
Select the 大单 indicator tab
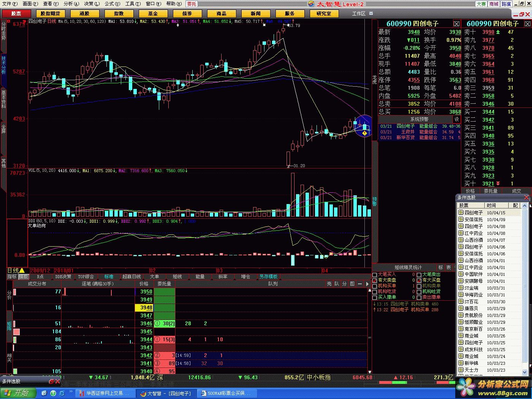154,277
